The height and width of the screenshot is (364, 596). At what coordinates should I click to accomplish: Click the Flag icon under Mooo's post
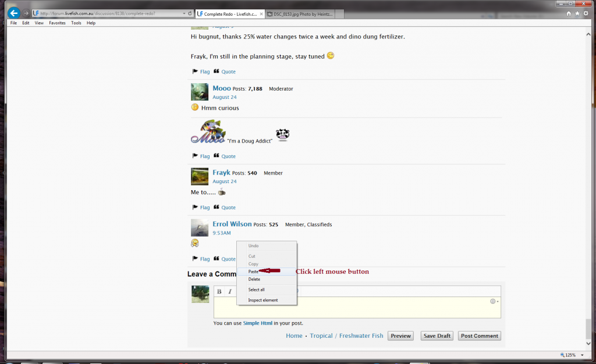pos(195,156)
